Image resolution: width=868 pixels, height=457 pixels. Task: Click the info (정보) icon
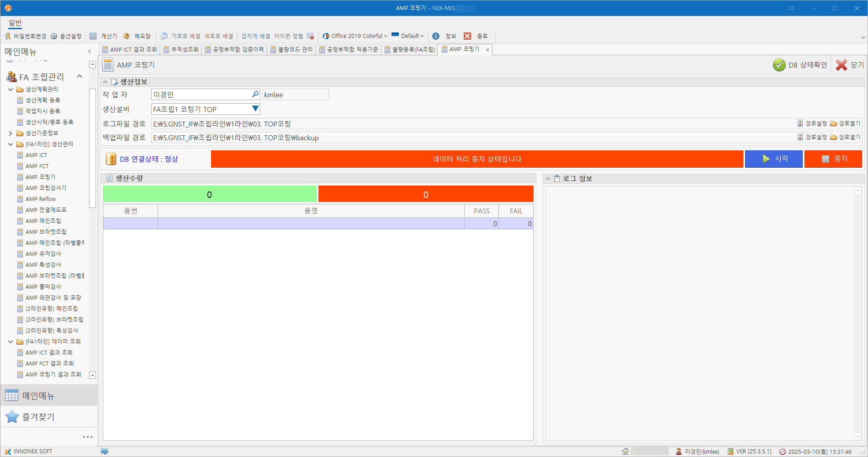click(x=436, y=36)
